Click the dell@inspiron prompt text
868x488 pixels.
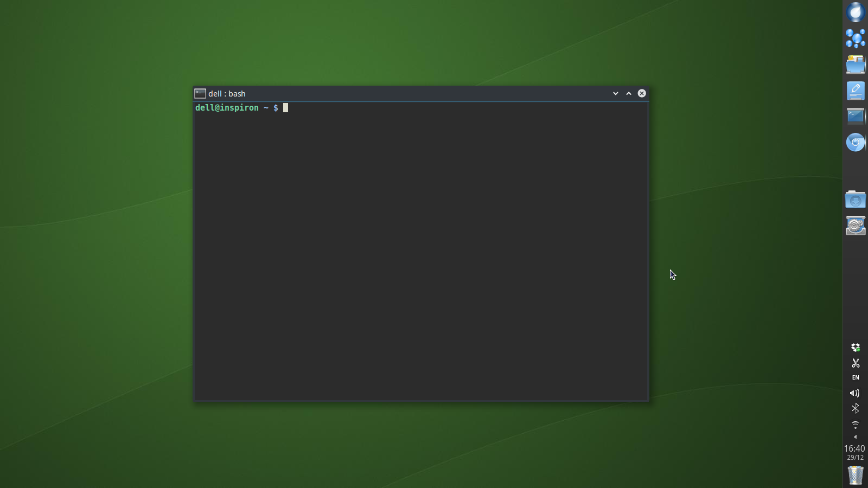227,108
